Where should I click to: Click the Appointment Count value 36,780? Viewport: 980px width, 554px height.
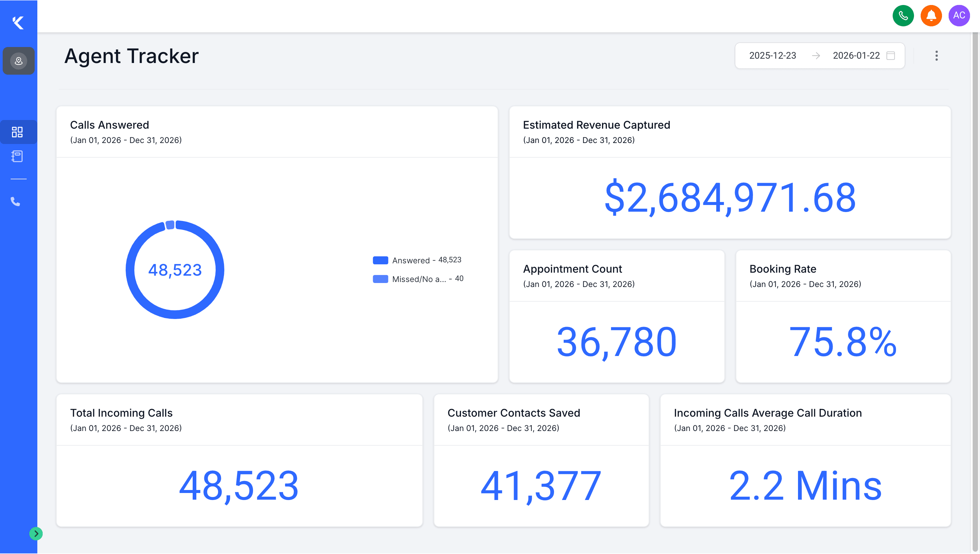616,342
